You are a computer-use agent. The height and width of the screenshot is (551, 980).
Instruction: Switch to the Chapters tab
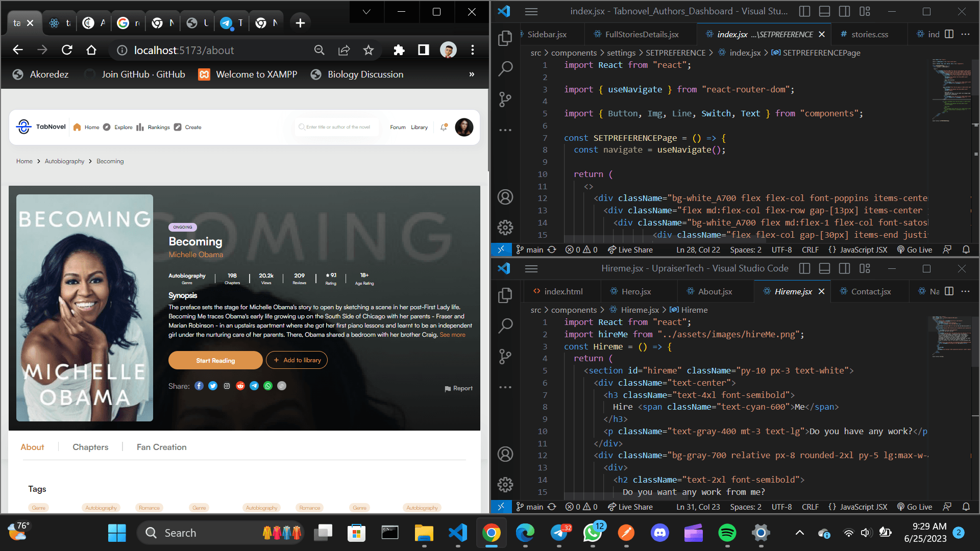(90, 447)
